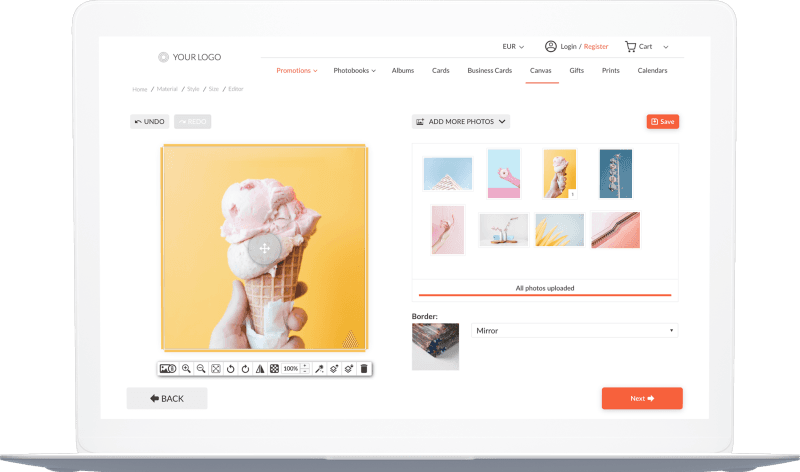Screen dimensions: 800x472
Task: Rotate image clockwise
Action: [245, 369]
